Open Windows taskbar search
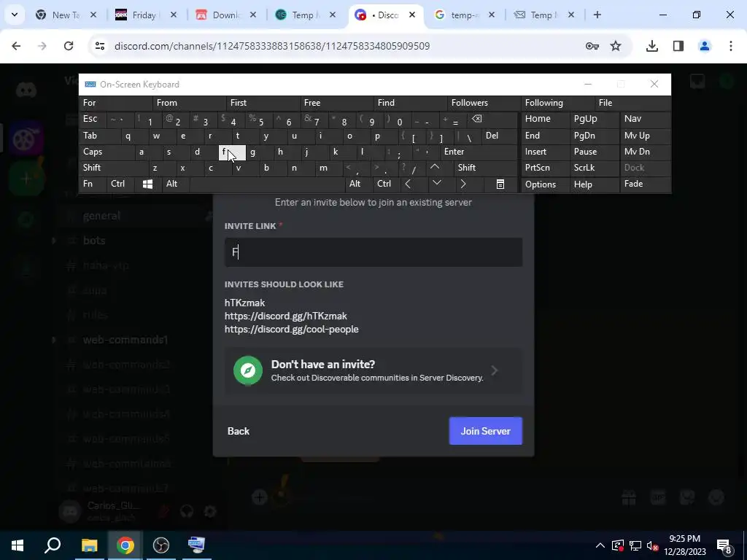The width and height of the screenshot is (747, 560). click(53, 545)
